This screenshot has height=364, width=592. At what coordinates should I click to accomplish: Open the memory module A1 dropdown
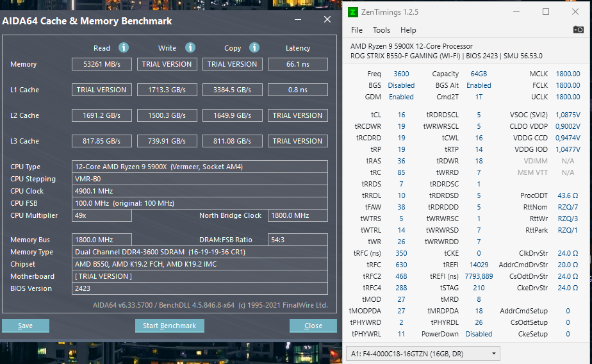[423, 354]
